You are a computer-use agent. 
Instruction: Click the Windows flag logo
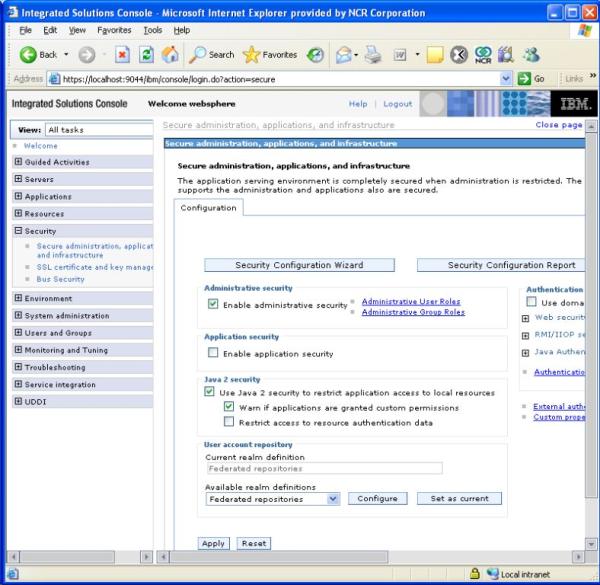584,30
